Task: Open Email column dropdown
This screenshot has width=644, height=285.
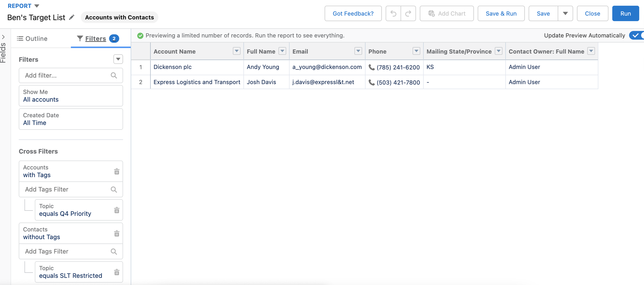Action: (358, 51)
